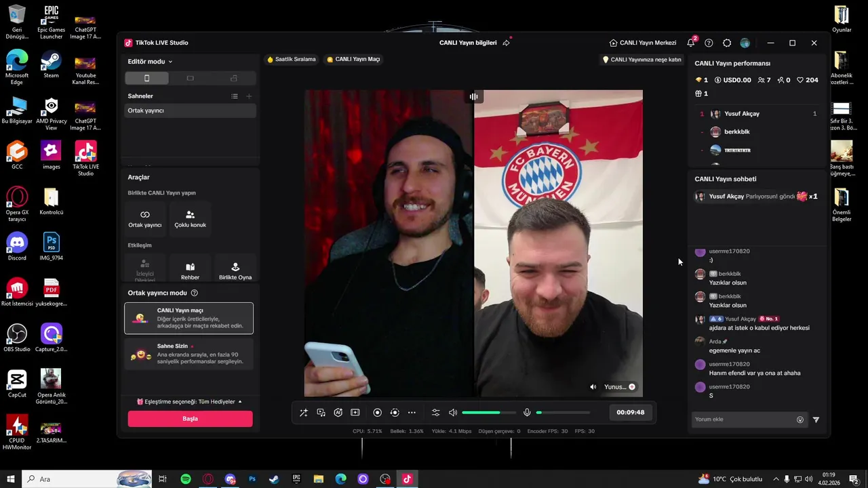
Task: Adjust the microphone level slider
Action: 563,413
